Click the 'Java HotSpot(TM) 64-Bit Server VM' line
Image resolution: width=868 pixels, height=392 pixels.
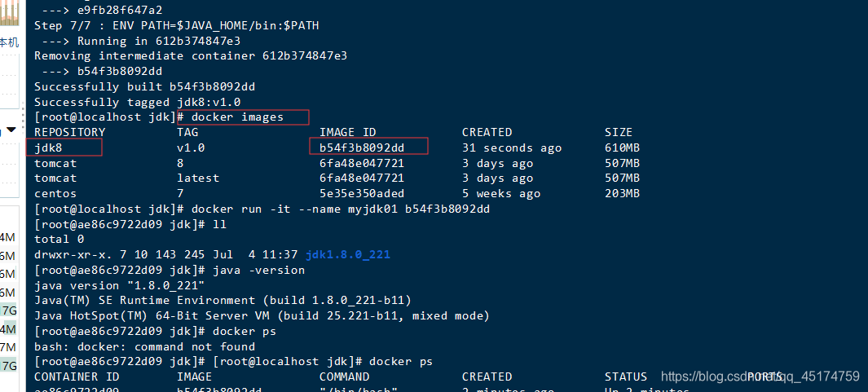(262, 316)
